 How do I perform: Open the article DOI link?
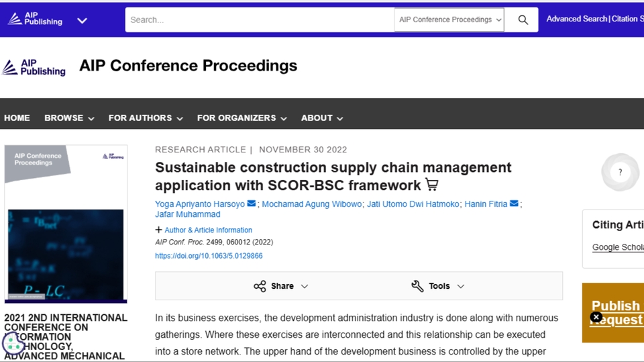(209, 256)
